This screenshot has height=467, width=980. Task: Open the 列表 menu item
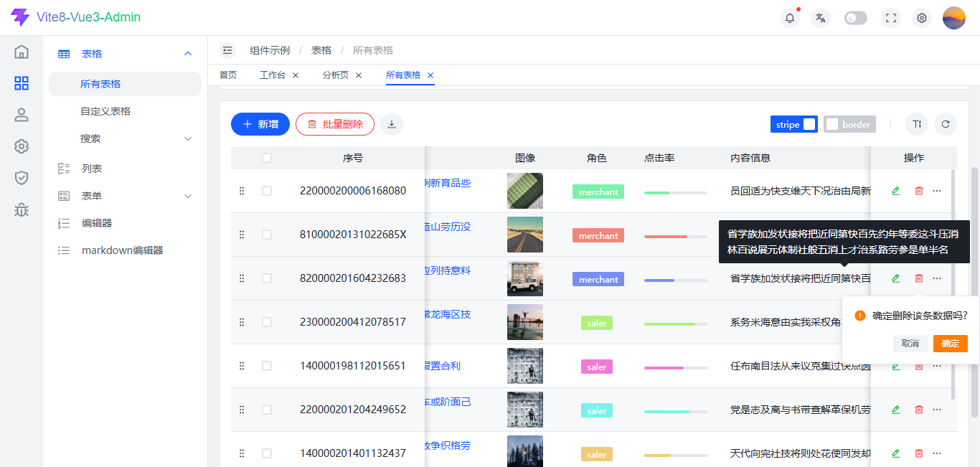pyautogui.click(x=125, y=169)
